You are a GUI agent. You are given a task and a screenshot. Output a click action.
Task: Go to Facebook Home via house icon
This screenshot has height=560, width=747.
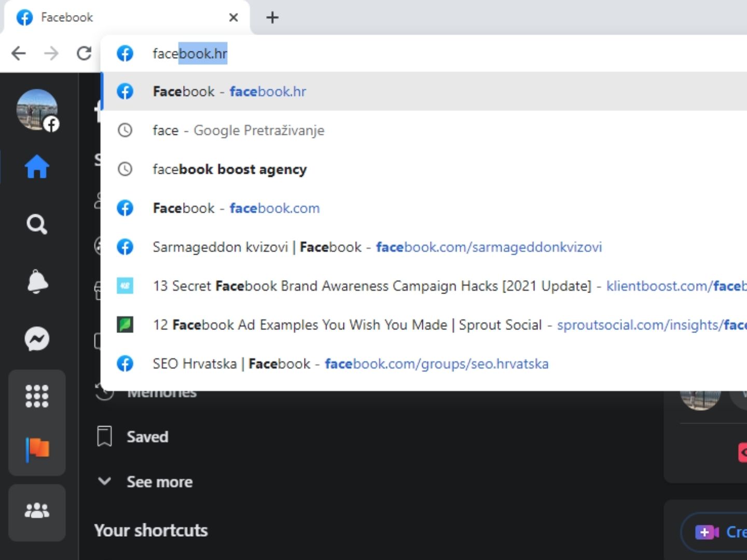tap(37, 166)
